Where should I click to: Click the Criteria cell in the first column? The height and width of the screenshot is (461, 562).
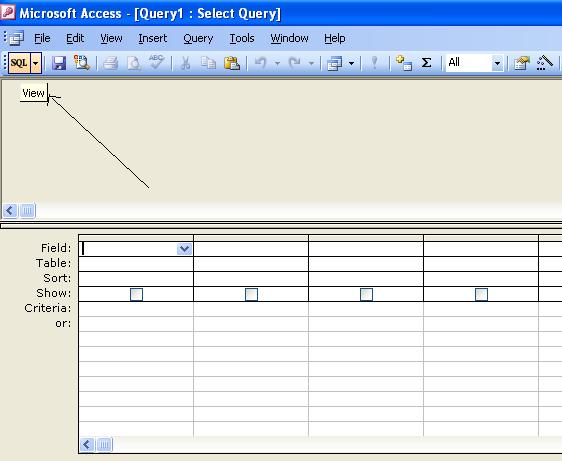[x=136, y=309]
